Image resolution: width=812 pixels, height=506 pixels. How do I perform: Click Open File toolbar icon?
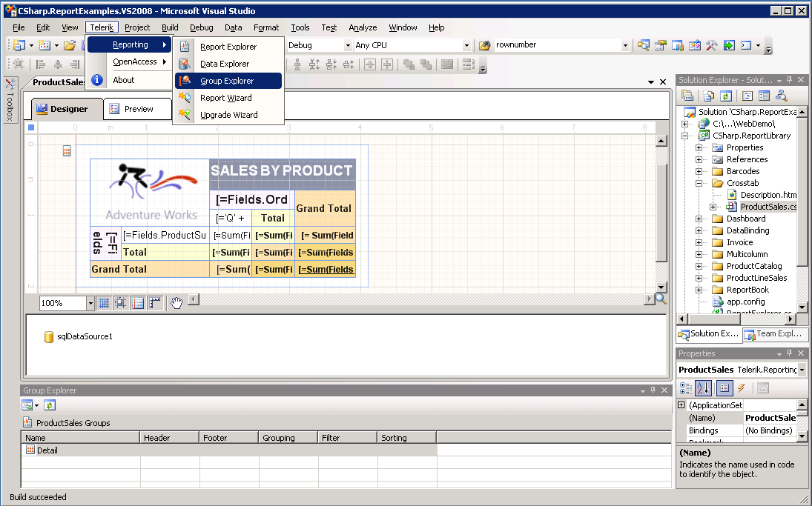click(x=70, y=45)
